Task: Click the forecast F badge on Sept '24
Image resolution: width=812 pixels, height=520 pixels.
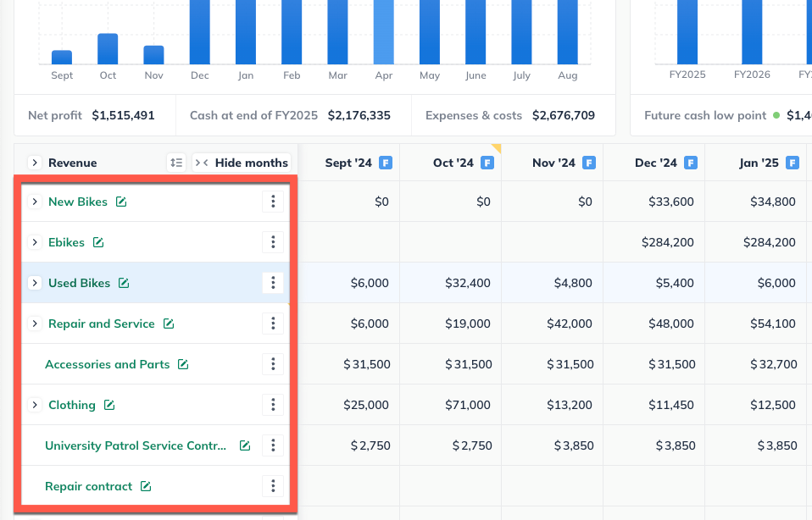Action: point(385,163)
